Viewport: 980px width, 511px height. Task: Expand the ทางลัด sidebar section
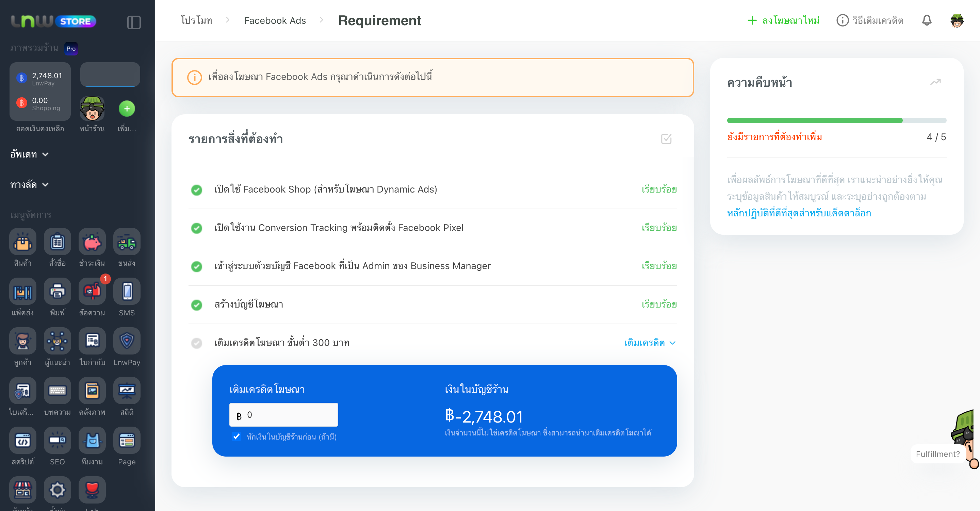(29, 184)
